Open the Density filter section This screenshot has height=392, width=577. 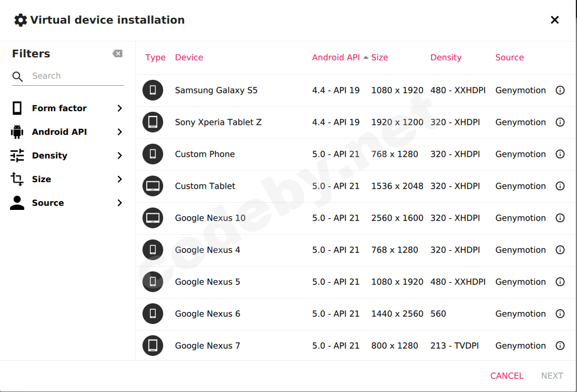click(x=67, y=155)
